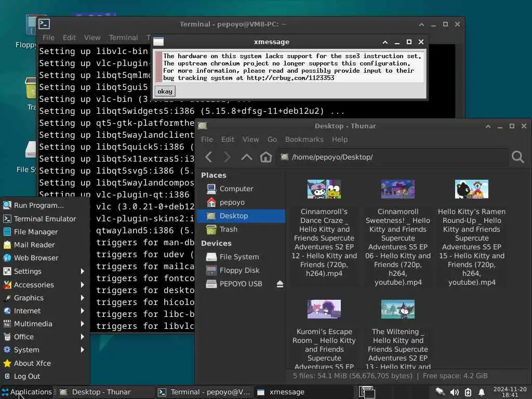Open Thunar File menu
This screenshot has height=399, width=532.
coord(207,139)
